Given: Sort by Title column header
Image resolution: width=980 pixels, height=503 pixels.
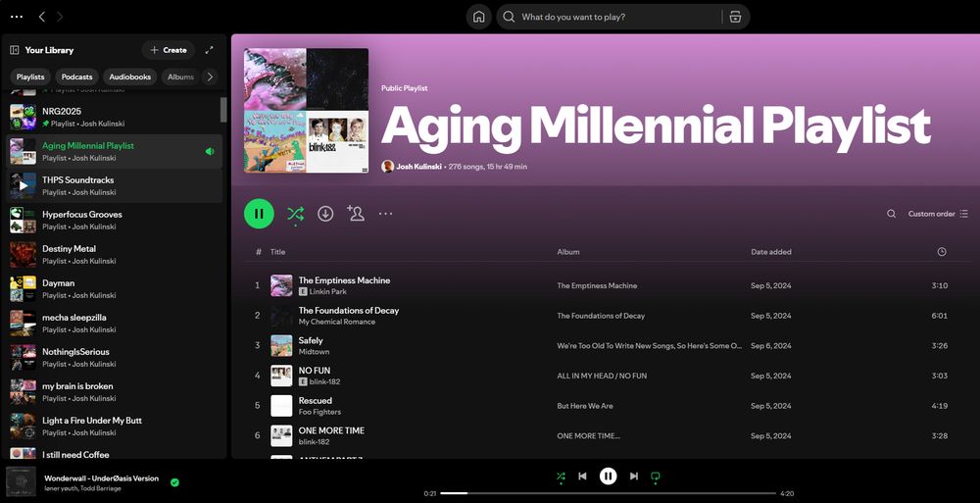Looking at the screenshot, I should click(277, 252).
